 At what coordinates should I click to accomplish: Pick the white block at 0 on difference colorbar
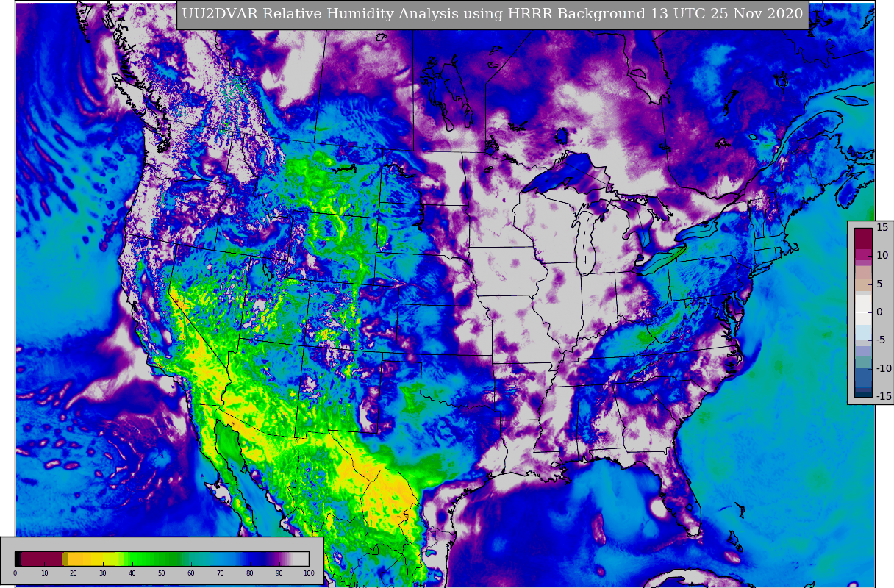point(863,312)
